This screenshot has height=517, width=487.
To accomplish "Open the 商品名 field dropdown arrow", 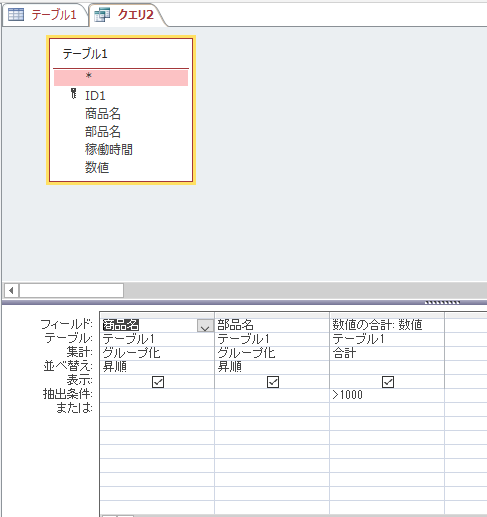I will [x=205, y=326].
